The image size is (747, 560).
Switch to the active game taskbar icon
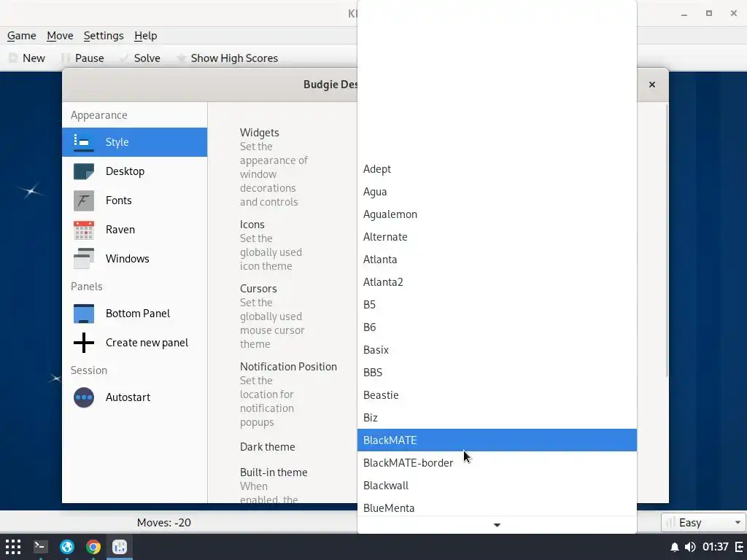point(120,547)
